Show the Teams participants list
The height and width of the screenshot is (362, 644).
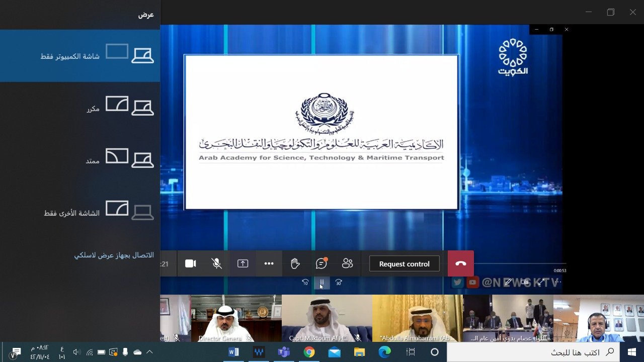click(348, 263)
